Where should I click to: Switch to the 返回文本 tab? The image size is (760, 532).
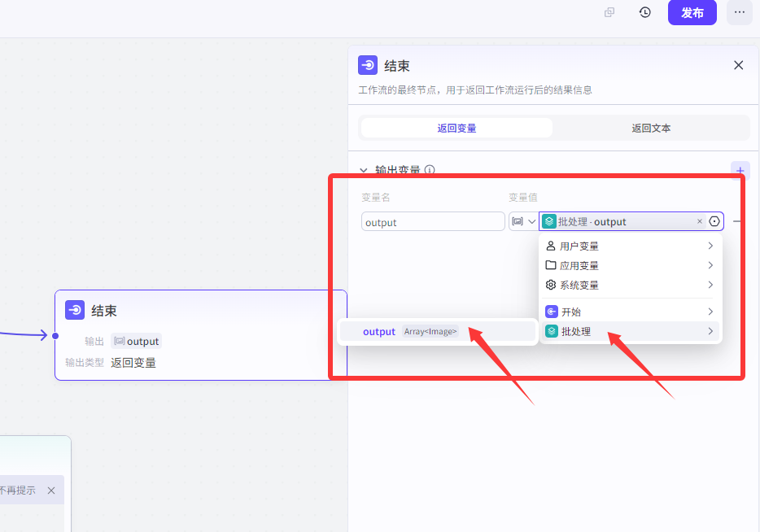coord(651,128)
